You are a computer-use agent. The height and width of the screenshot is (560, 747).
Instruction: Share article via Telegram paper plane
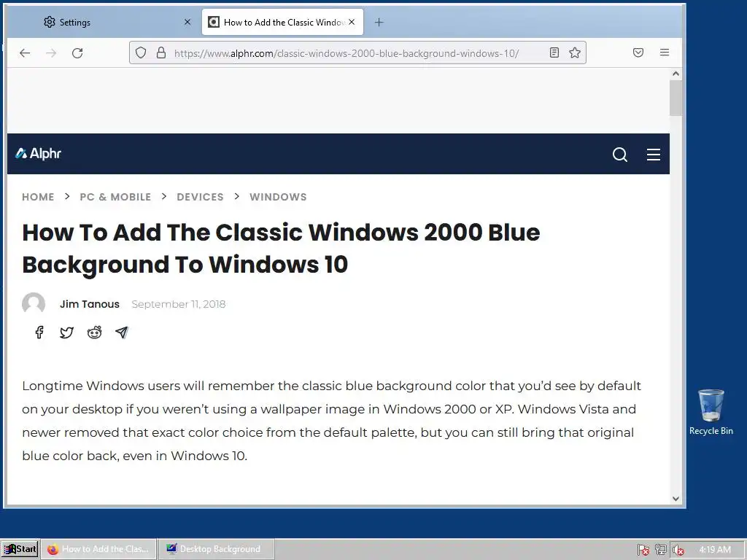point(122,332)
